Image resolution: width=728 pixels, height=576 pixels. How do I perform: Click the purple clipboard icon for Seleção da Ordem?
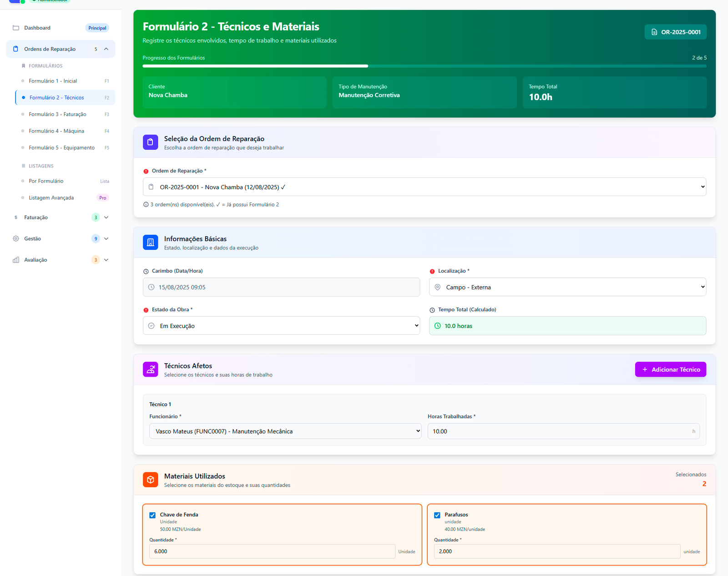point(150,142)
